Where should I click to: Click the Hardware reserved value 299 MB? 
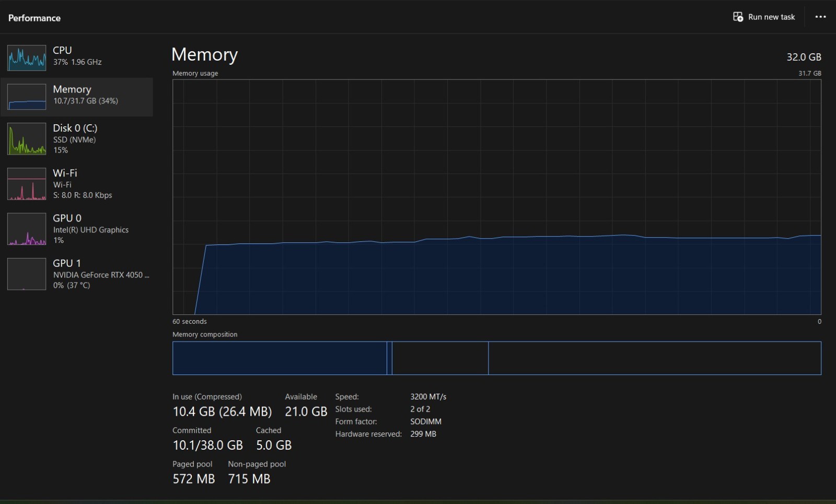(423, 434)
